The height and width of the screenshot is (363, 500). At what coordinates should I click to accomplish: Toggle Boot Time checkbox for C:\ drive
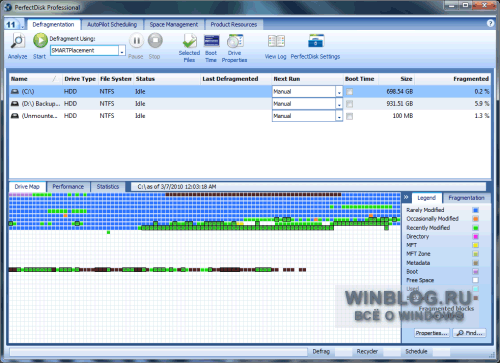(349, 92)
